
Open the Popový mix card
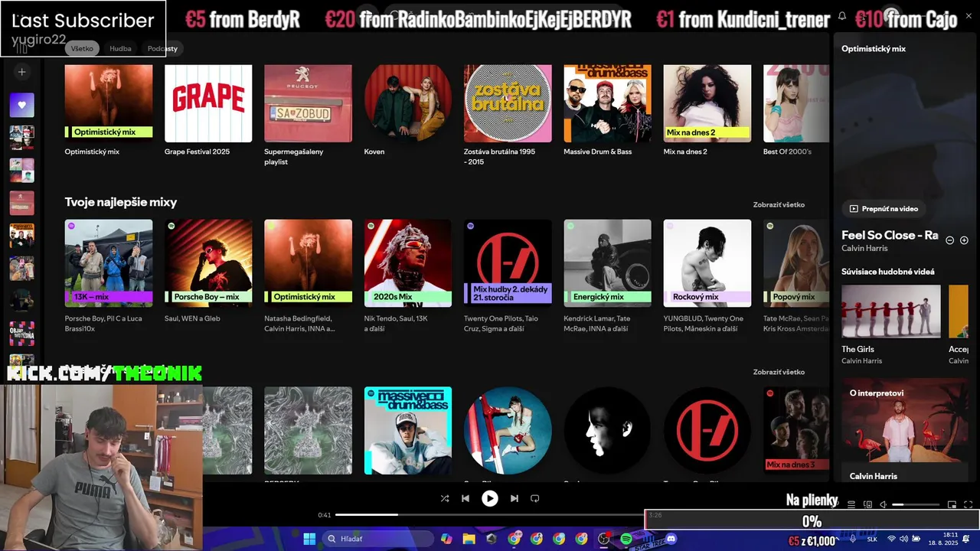click(x=796, y=275)
